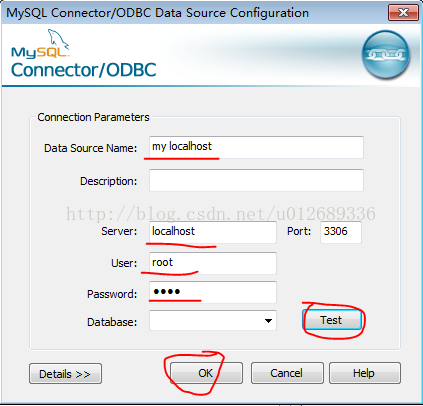The height and width of the screenshot is (406, 423).
Task: Close the Data Source Configuration dialog
Action: 403,13
